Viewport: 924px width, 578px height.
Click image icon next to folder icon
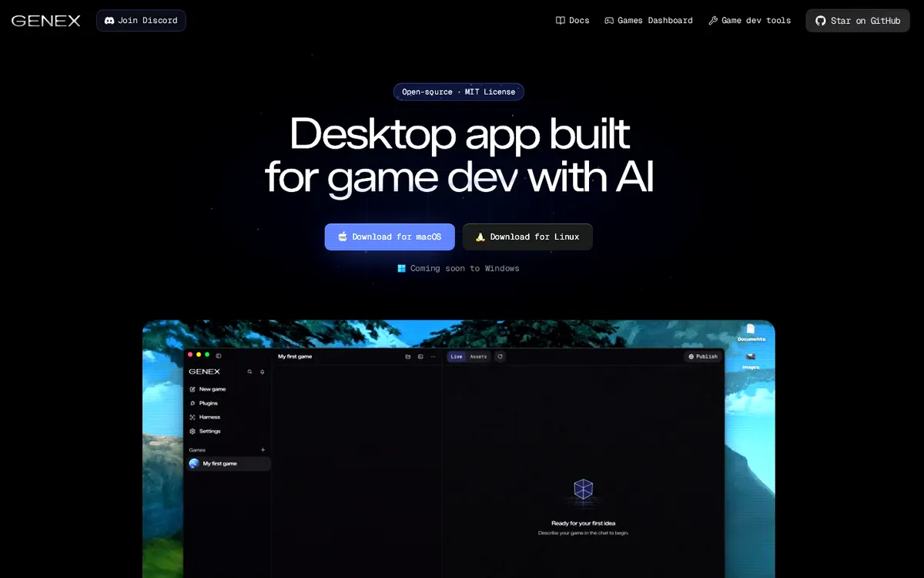(x=420, y=357)
